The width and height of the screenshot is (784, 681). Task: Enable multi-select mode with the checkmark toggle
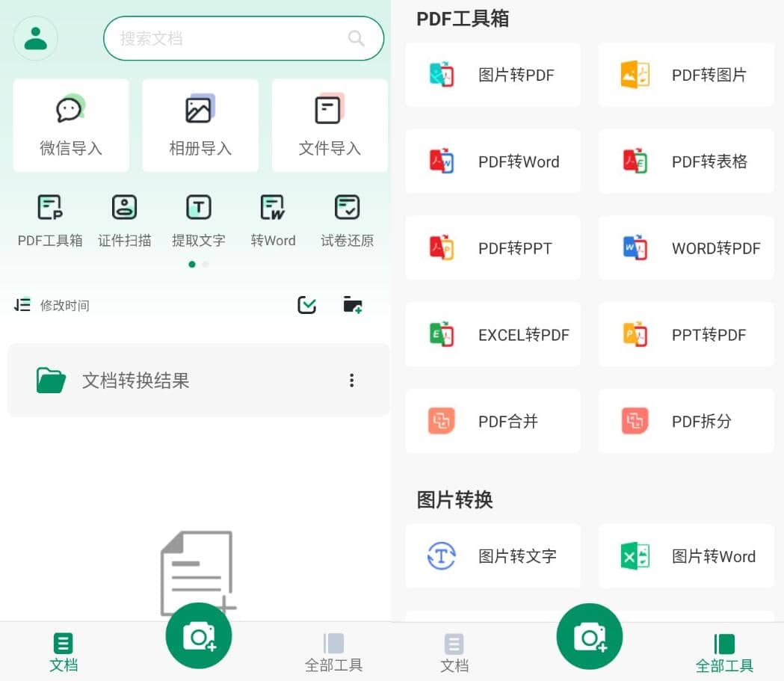pyautogui.click(x=306, y=305)
